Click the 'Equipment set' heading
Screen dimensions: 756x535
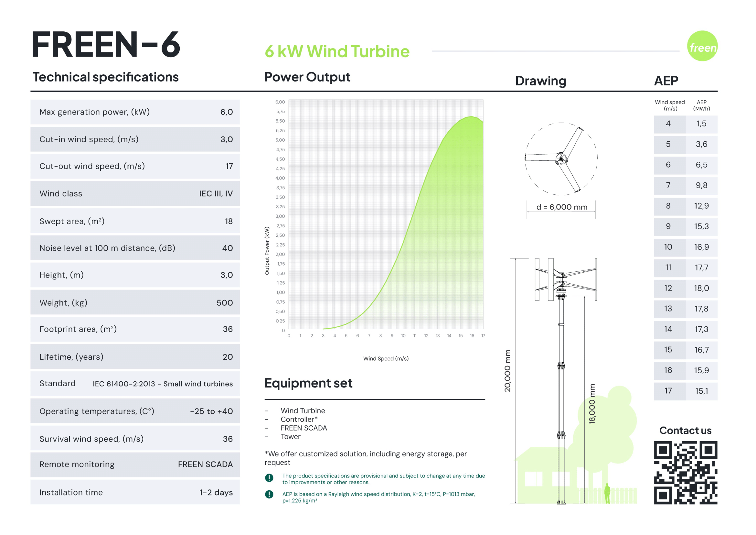click(308, 383)
